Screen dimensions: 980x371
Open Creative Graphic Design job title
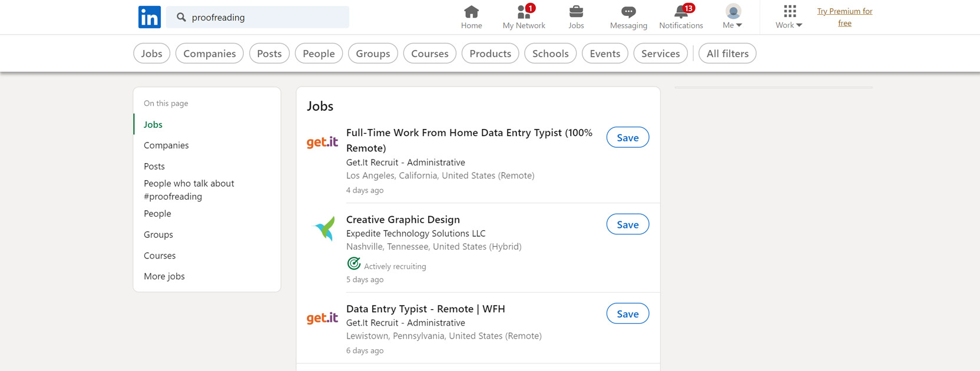(x=403, y=220)
